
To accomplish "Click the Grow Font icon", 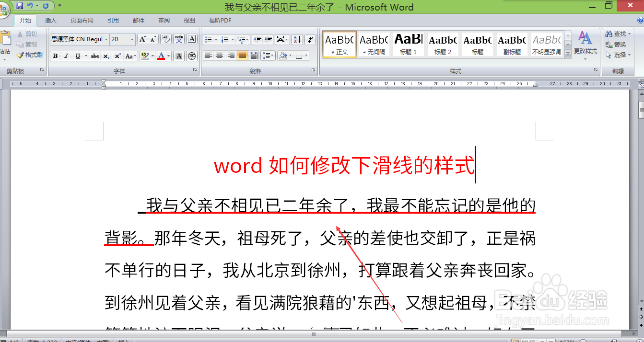I will tap(142, 39).
